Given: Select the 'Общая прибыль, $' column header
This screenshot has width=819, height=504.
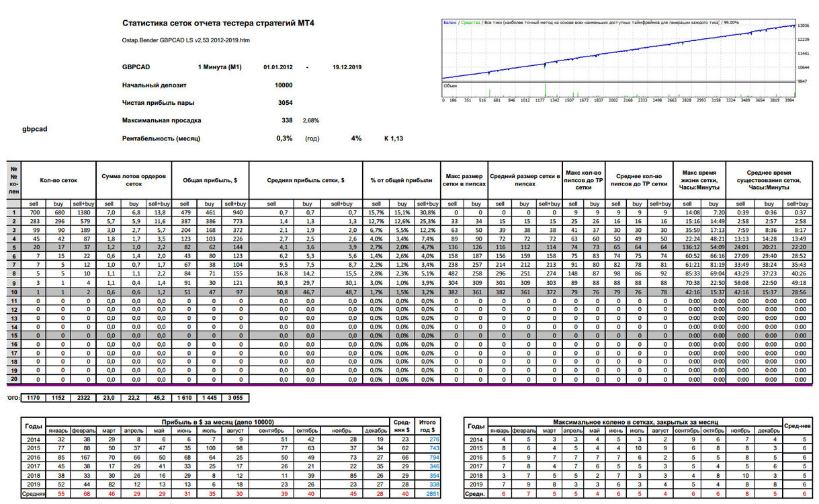Looking at the screenshot, I should (210, 180).
